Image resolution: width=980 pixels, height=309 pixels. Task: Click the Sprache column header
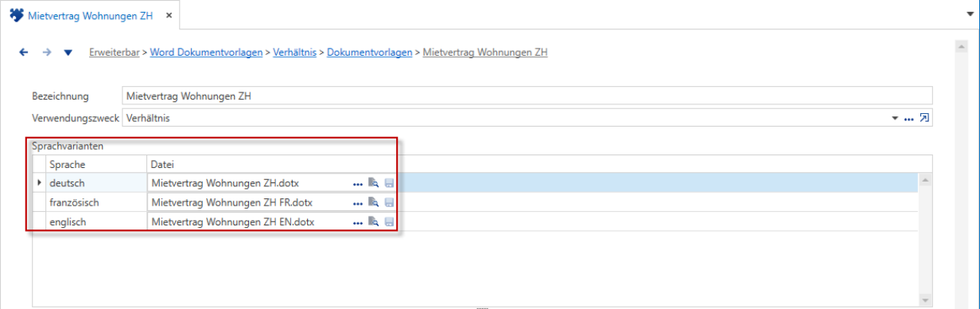point(96,164)
